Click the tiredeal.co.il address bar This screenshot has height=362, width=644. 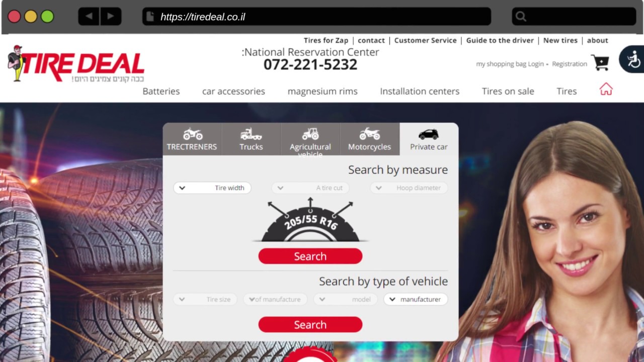[316, 17]
